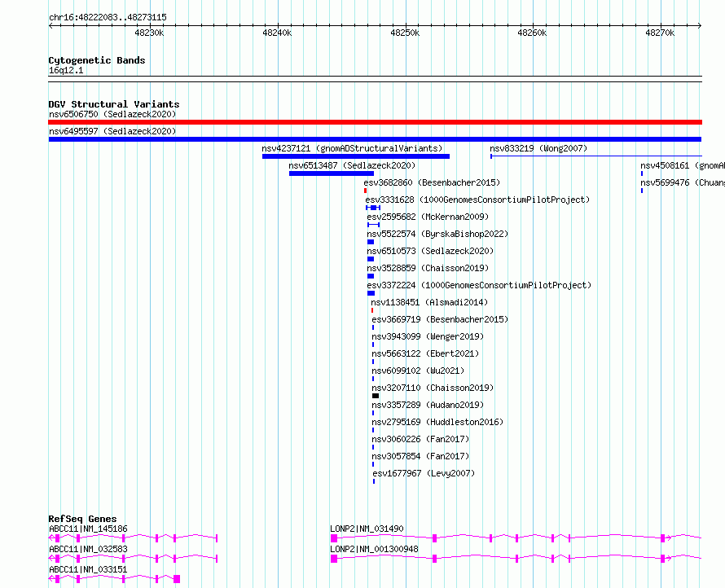Click last exon block of ABCC11 NM_033151
Viewport: 725px width, 588px height.
pyautogui.click(x=177, y=579)
